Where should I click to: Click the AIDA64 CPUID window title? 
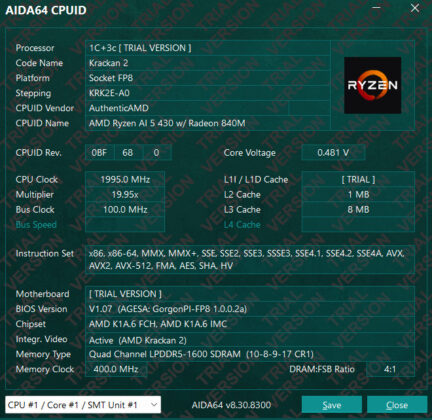pos(46,10)
